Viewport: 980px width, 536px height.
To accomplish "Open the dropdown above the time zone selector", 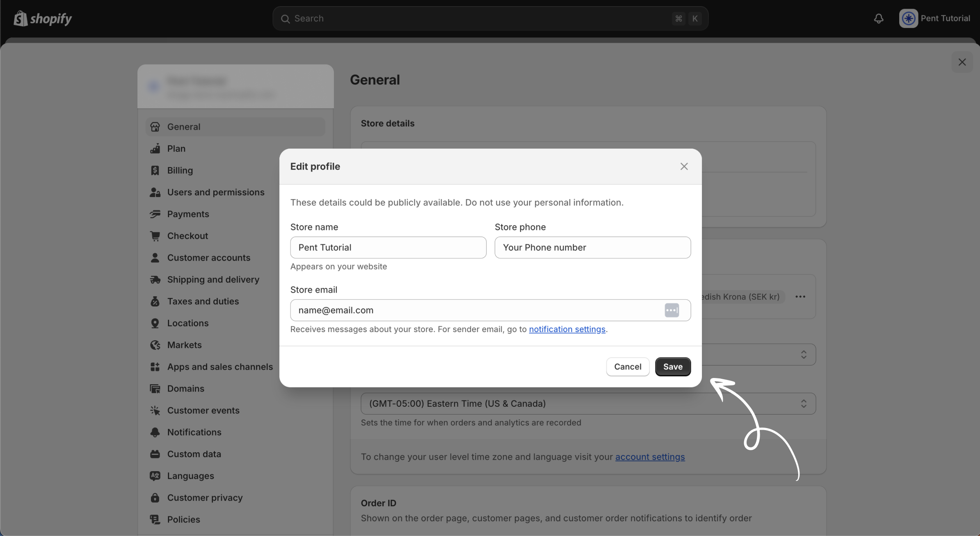I will click(x=758, y=355).
